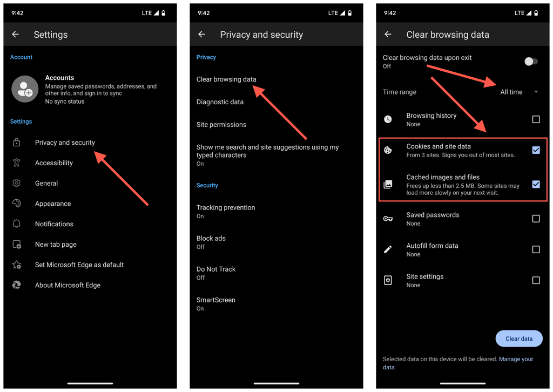The height and width of the screenshot is (392, 553).
Task: Tap the Appearance paint icon
Action: 16,204
